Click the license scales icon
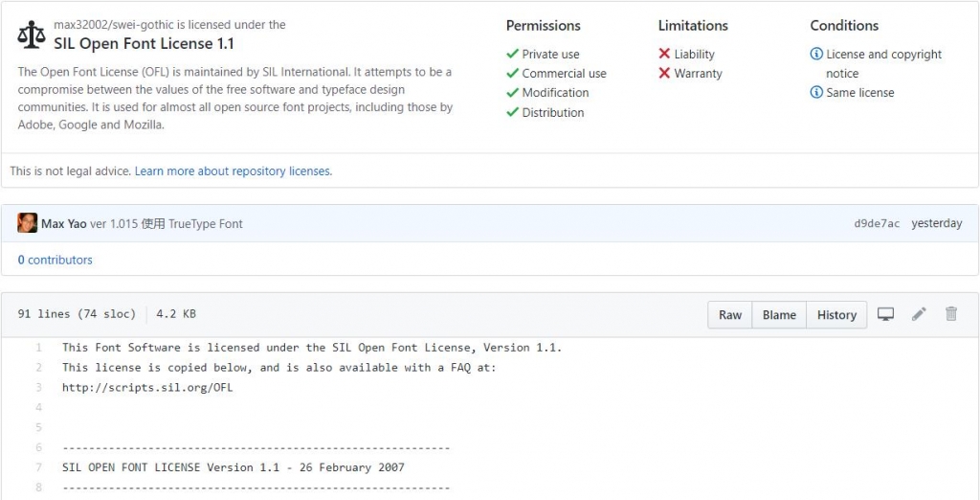This screenshot has height=500, width=980. [x=32, y=35]
